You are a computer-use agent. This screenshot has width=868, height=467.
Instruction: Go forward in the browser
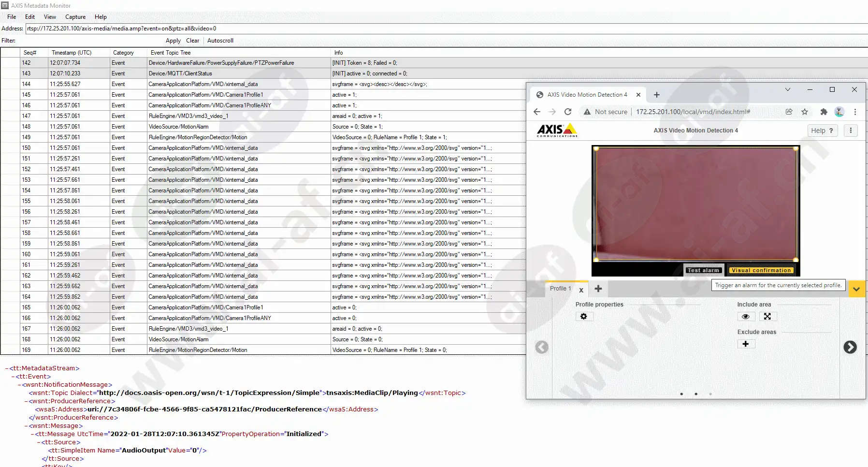(x=552, y=112)
